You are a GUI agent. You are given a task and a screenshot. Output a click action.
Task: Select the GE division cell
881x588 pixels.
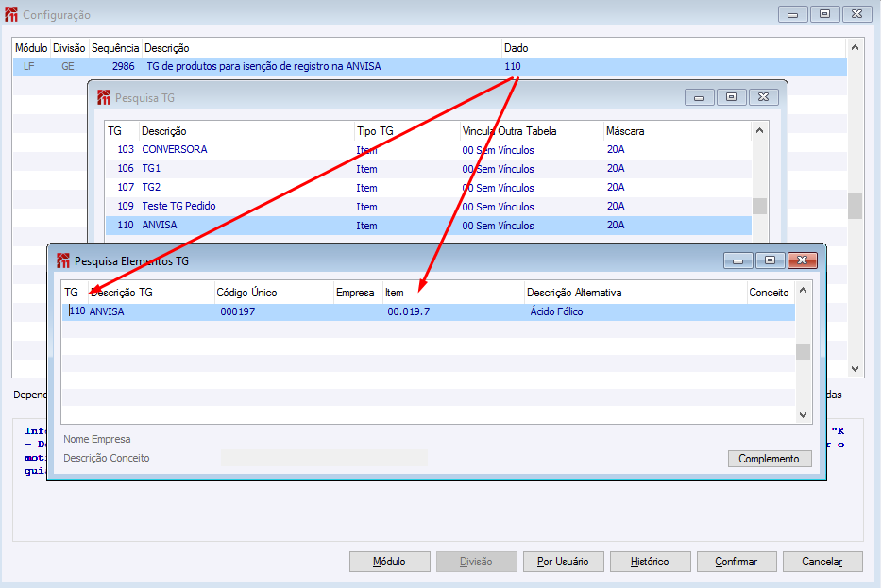pos(67,66)
